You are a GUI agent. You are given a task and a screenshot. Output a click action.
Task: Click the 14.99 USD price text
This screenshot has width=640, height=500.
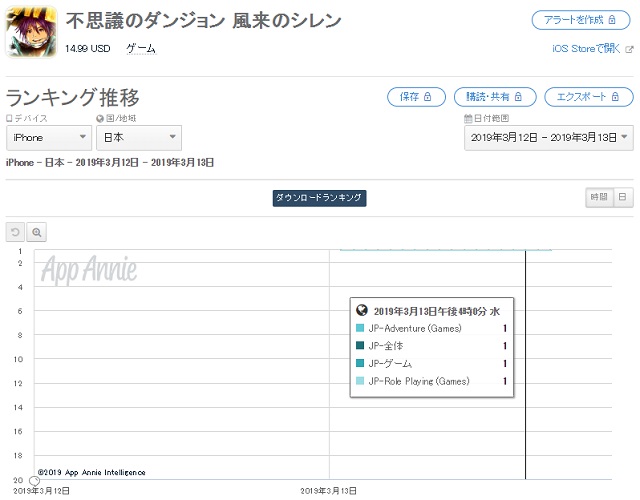87,49
